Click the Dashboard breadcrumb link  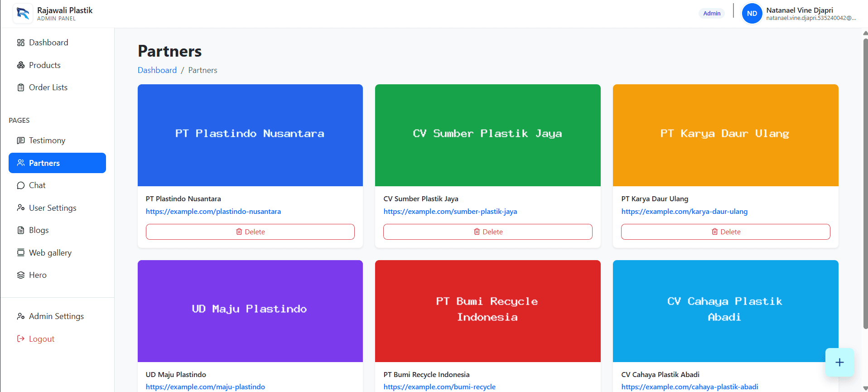click(157, 70)
